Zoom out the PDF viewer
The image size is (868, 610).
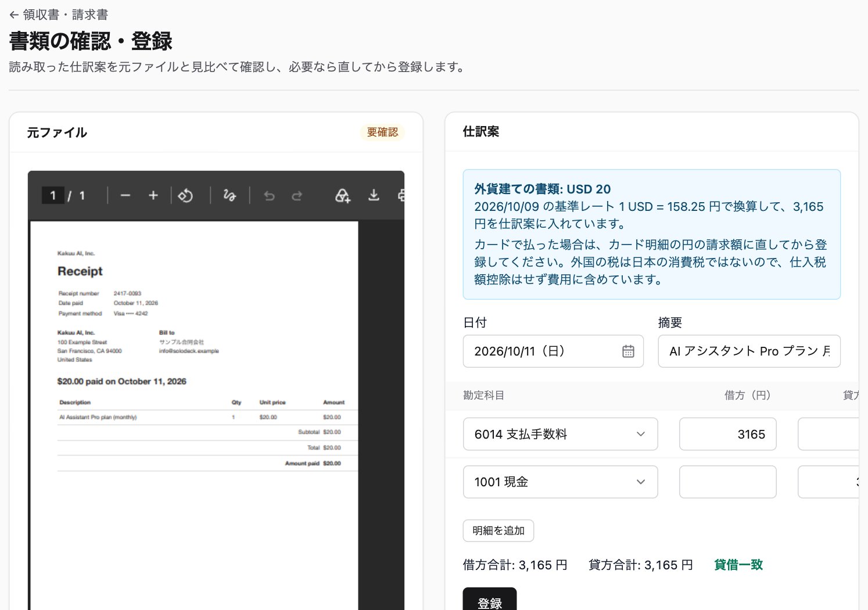click(125, 196)
